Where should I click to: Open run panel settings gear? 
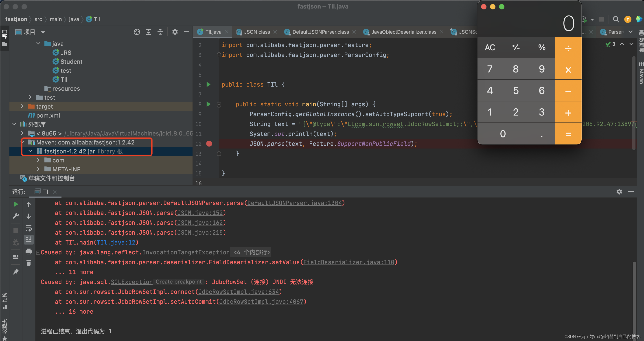click(x=619, y=192)
